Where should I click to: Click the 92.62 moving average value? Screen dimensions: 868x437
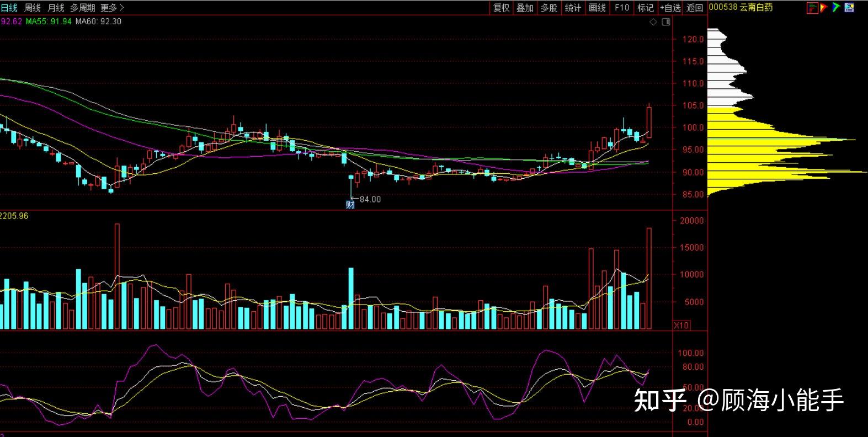pos(11,22)
